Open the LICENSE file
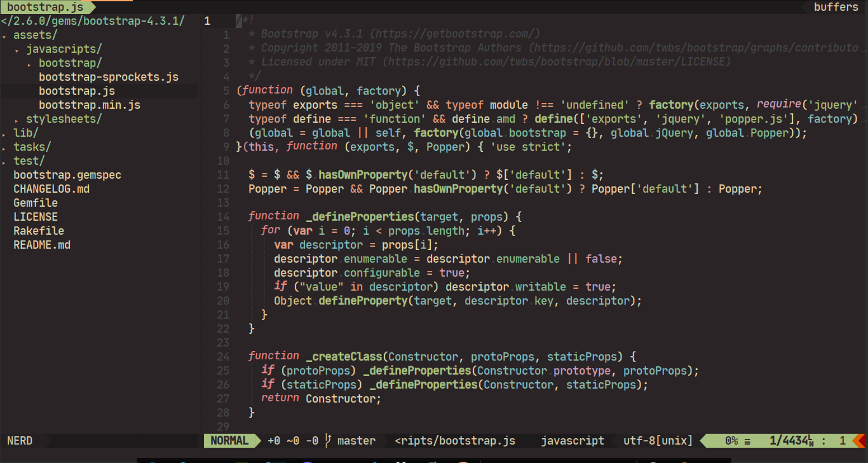Screen dimensions: 868x463 click(36, 217)
